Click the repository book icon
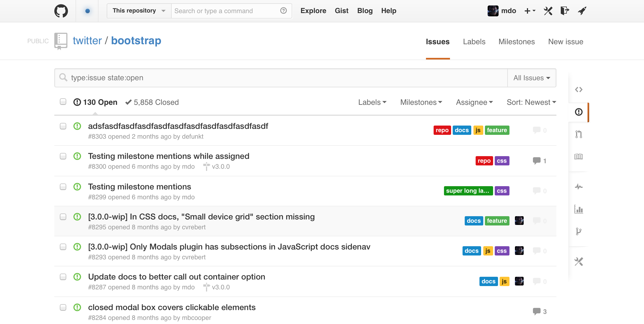The width and height of the screenshot is (644, 324). click(61, 41)
